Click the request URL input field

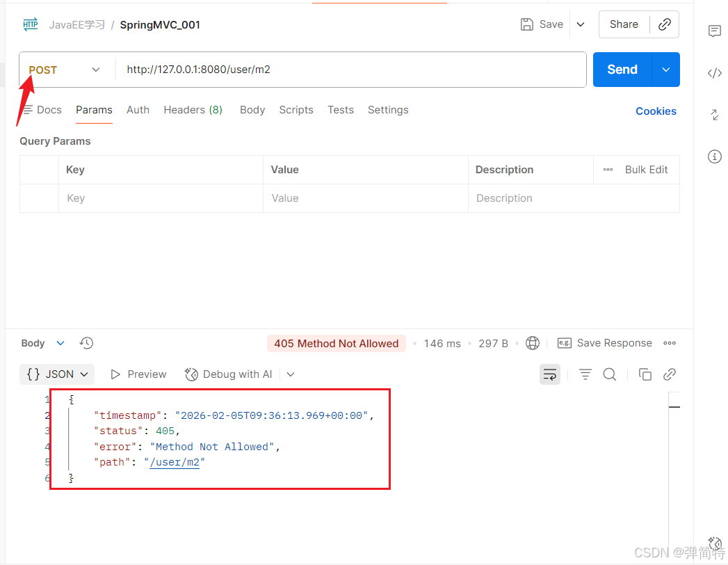point(350,70)
